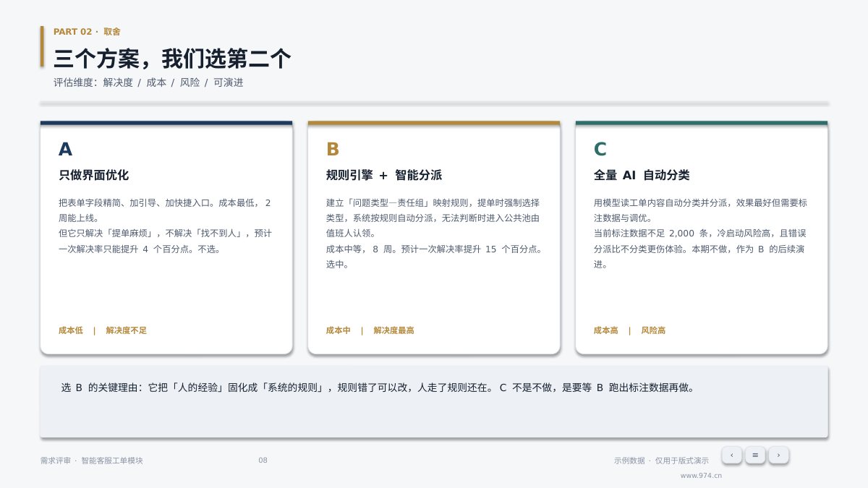Click card C description starting 用模型读工单内容
Screen dimensions: 868x488
click(700, 234)
